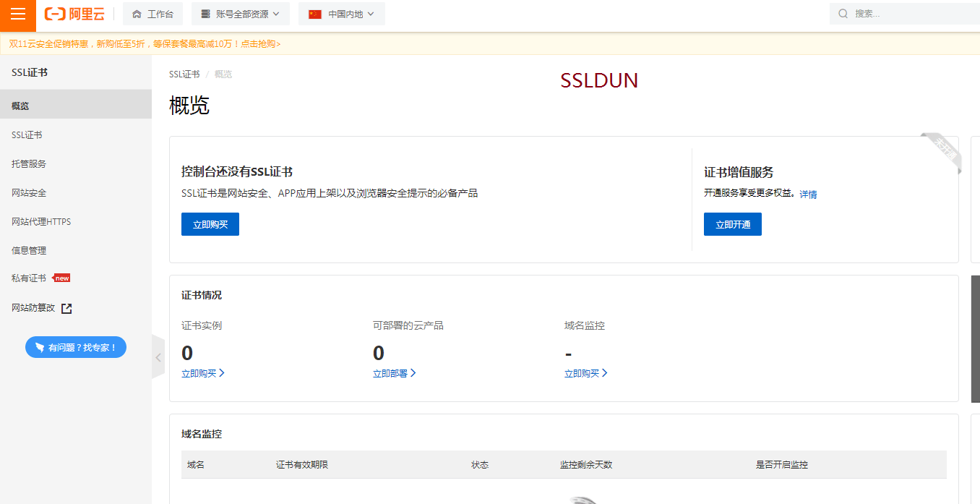The image size is (980, 504).
Task: Click the blue 立即购买 button
Action: (210, 225)
